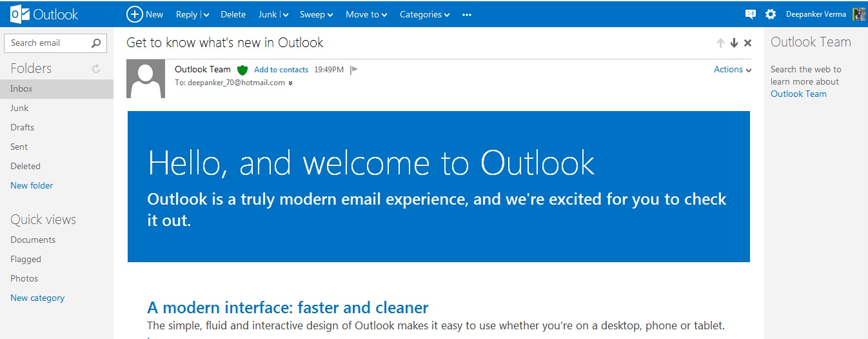The width and height of the screenshot is (868, 339).
Task: Open the Junk dropdown arrow
Action: pos(285,15)
